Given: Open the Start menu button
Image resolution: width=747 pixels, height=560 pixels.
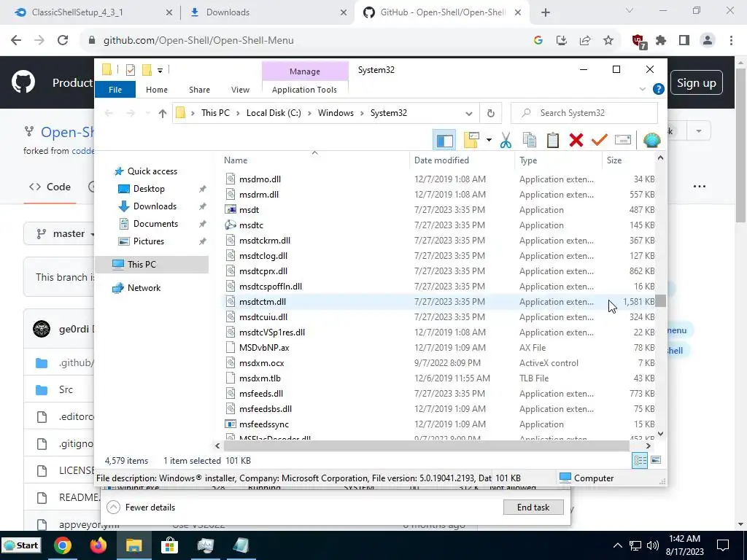Looking at the screenshot, I should pyautogui.click(x=21, y=545).
